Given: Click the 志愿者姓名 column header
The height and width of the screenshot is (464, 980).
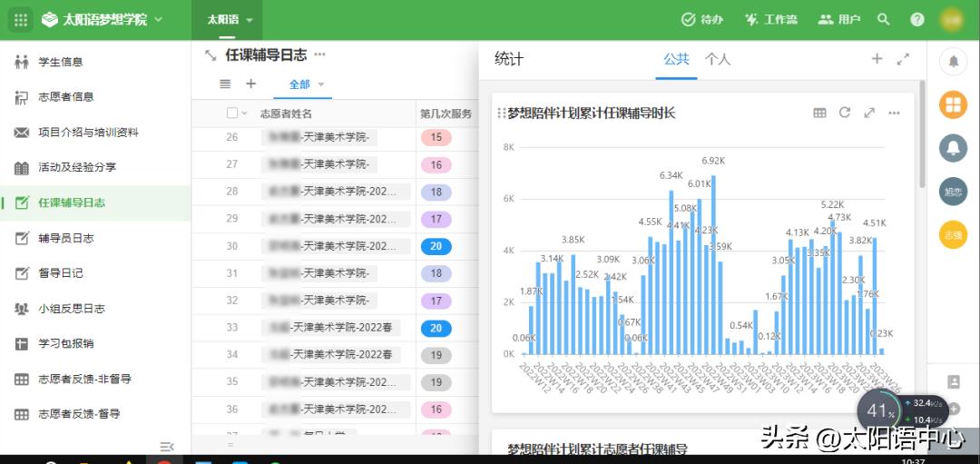Looking at the screenshot, I should coord(286,114).
